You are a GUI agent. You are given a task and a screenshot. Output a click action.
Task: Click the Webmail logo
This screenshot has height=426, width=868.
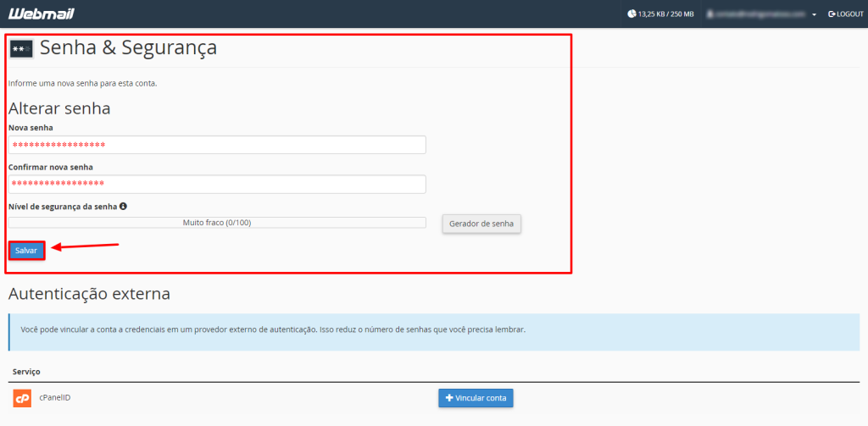41,14
